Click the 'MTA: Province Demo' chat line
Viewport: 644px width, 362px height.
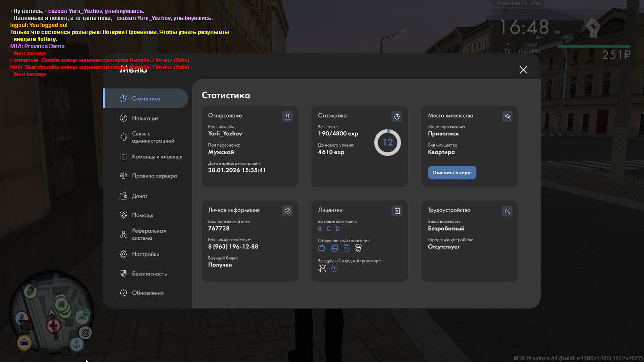(37, 46)
